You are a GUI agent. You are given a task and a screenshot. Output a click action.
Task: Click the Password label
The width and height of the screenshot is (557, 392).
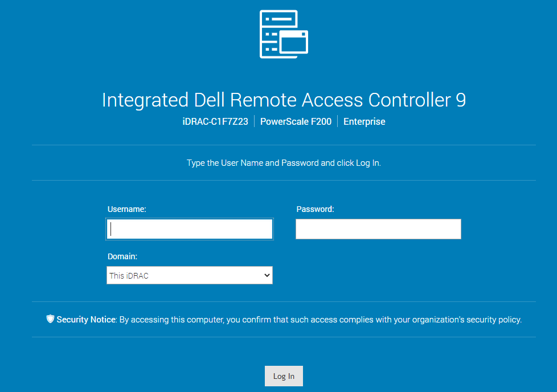tap(315, 209)
